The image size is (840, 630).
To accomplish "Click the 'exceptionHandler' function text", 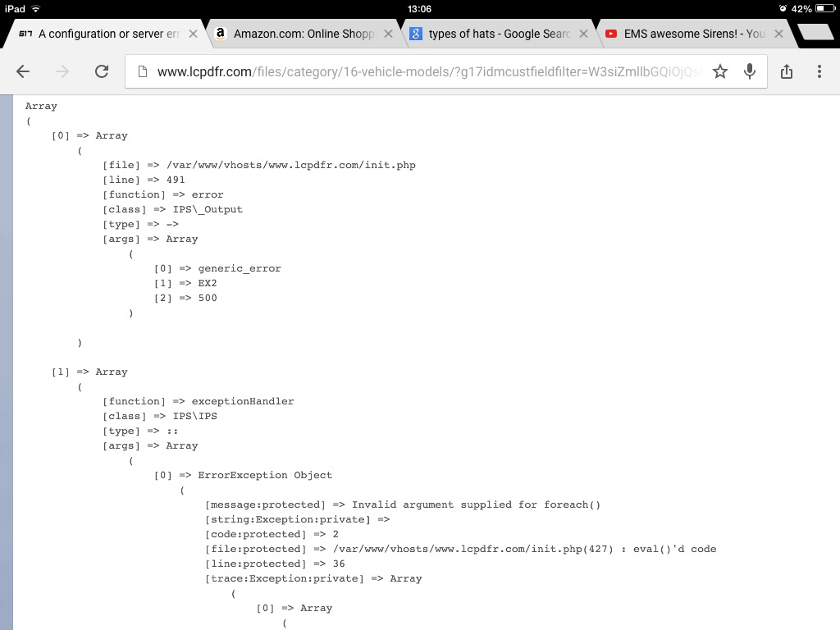I will tap(243, 401).
